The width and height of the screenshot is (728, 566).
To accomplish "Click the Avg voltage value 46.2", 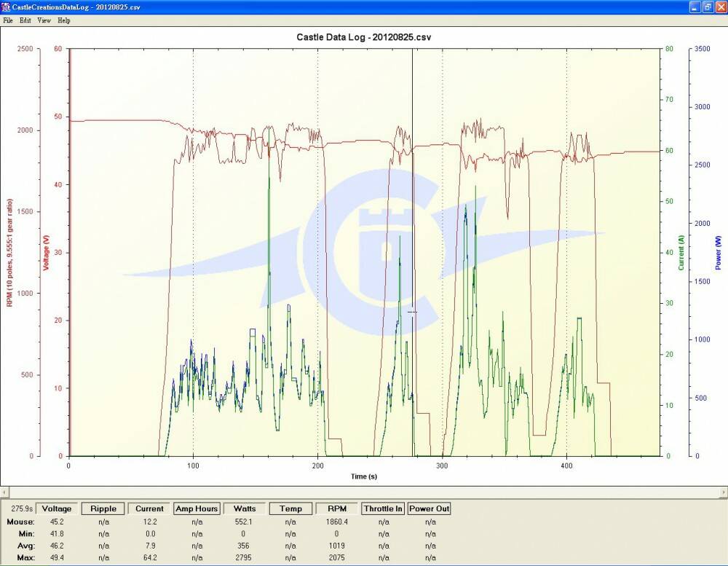I will 57,546.
